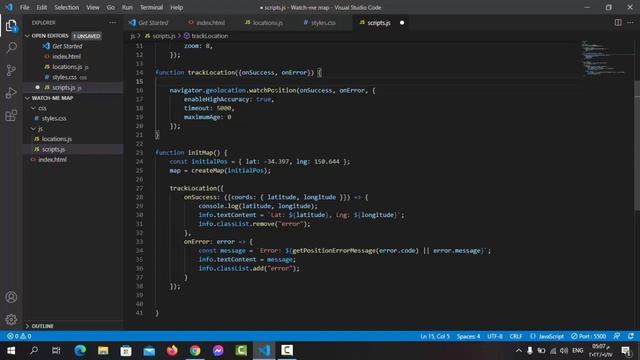The image size is (640, 360).
Task: Open Microsoft Edge from the taskbar
Action: click(80, 351)
